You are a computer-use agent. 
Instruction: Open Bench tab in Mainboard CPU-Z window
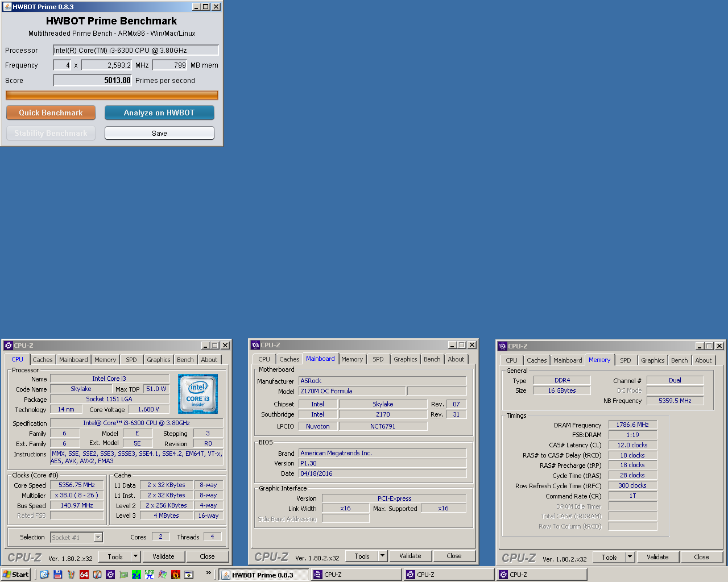click(432, 359)
